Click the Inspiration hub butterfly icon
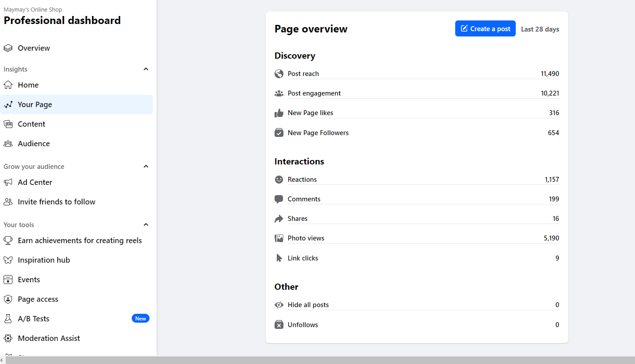This screenshot has height=364, width=635. tap(8, 260)
